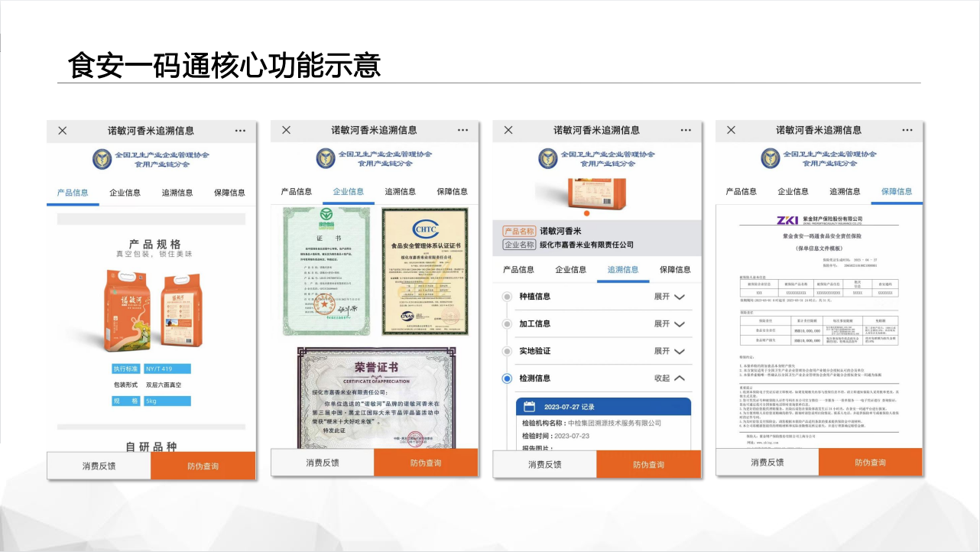Image resolution: width=980 pixels, height=552 pixels.
Task: Open 保障信息 tab on second phone screen
Action: point(452,192)
